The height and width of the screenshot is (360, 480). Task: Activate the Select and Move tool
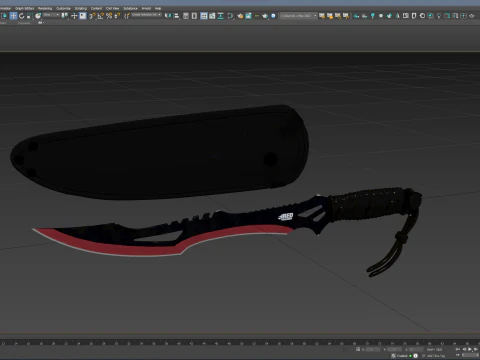[x=13, y=16]
